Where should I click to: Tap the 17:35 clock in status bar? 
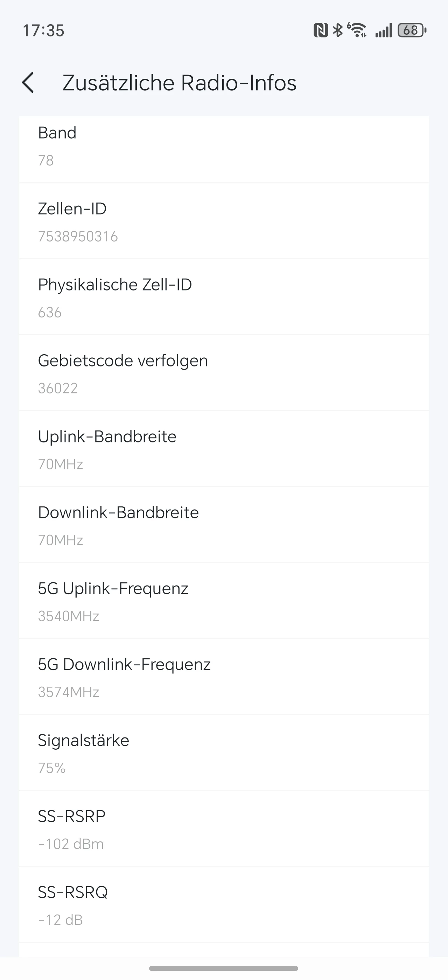(x=43, y=31)
